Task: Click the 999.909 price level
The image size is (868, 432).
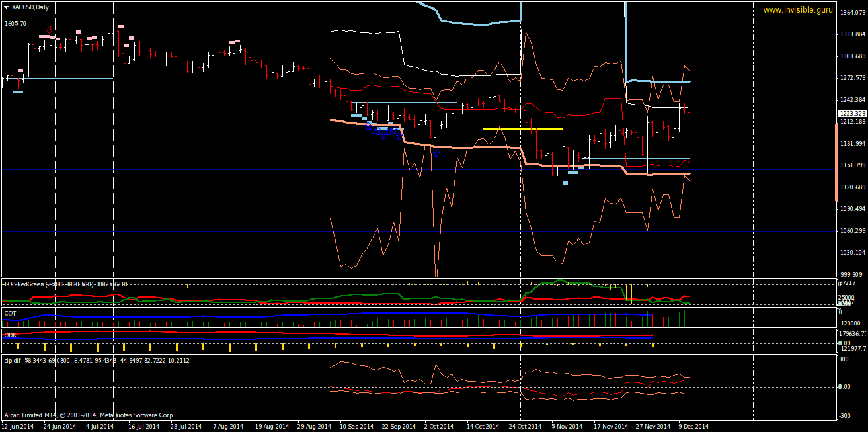Action: [851, 275]
